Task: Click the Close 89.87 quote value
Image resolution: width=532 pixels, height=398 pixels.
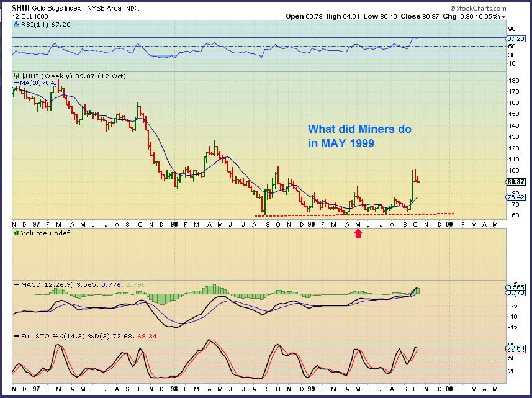Action: 431,16
